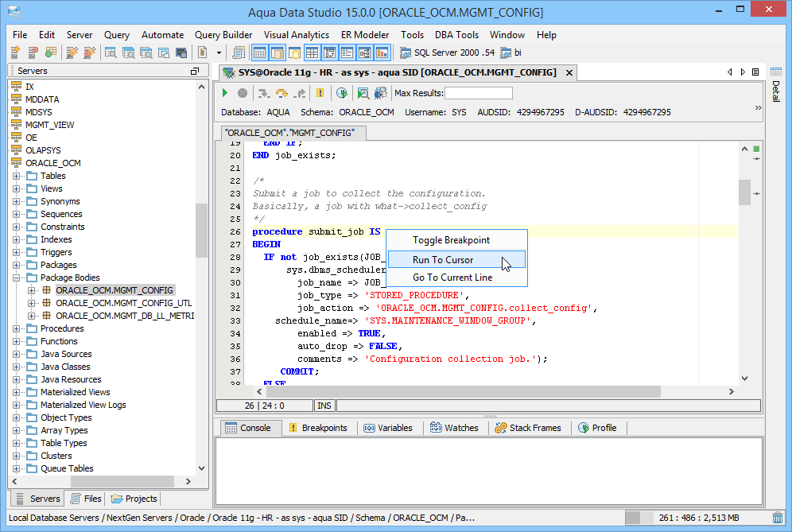This screenshot has width=792, height=532.
Task: Stop the debug session with stop icon
Action: (x=243, y=93)
